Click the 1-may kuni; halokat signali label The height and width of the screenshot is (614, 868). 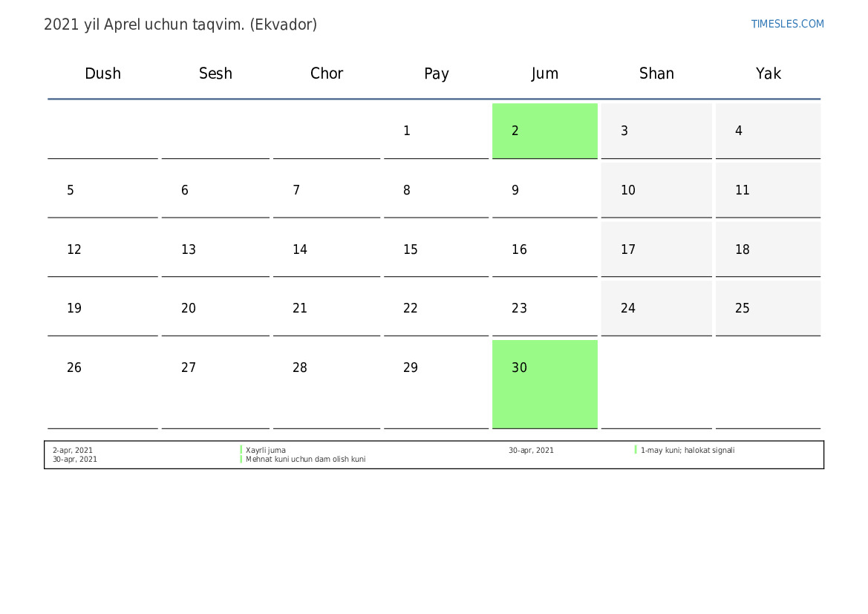pyautogui.click(x=688, y=450)
